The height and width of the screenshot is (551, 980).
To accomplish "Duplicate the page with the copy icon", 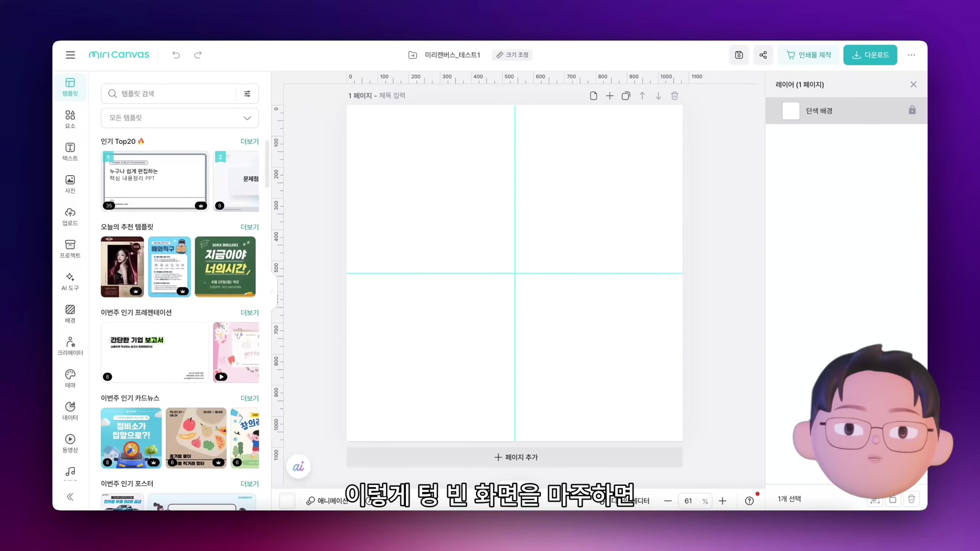I will (x=626, y=96).
